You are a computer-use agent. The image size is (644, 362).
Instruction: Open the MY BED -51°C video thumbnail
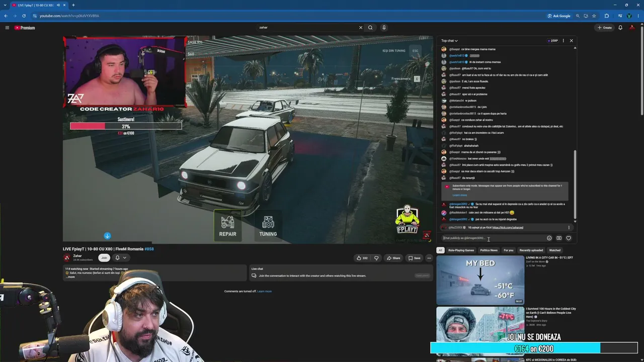[480, 280]
